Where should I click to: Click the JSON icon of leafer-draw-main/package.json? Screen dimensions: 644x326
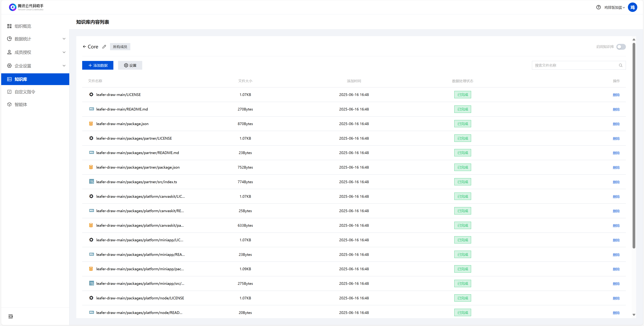coord(91,124)
